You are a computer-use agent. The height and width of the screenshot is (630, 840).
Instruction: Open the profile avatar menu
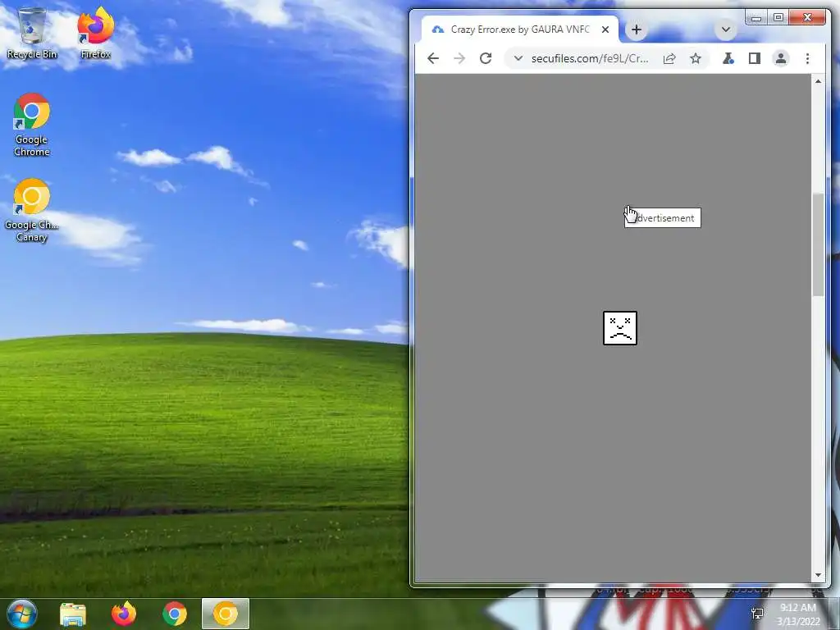pos(781,58)
